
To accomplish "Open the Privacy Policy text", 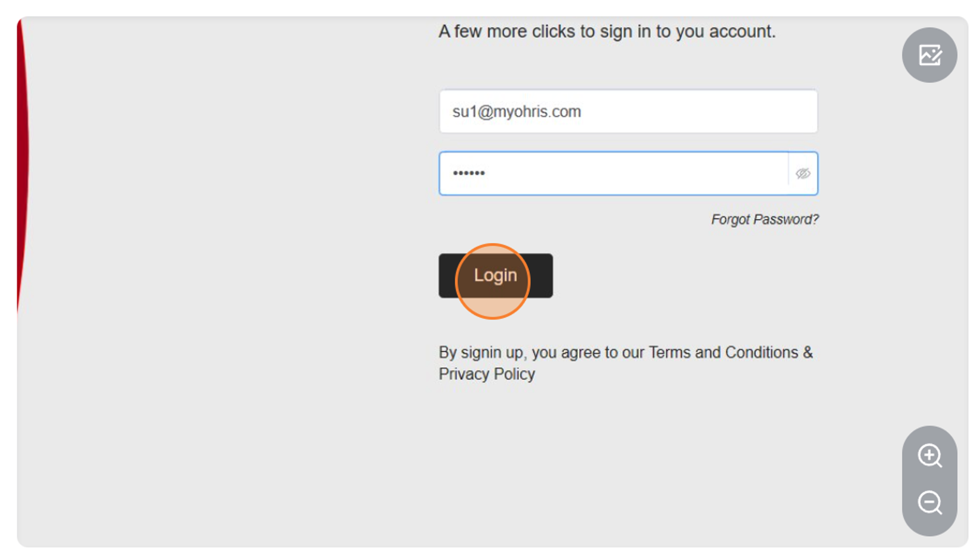I will 487,374.
